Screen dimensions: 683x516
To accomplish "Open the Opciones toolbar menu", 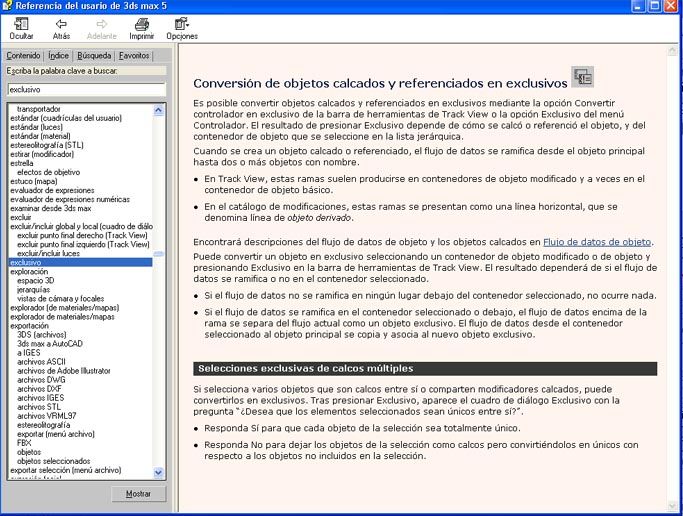I will point(182,29).
